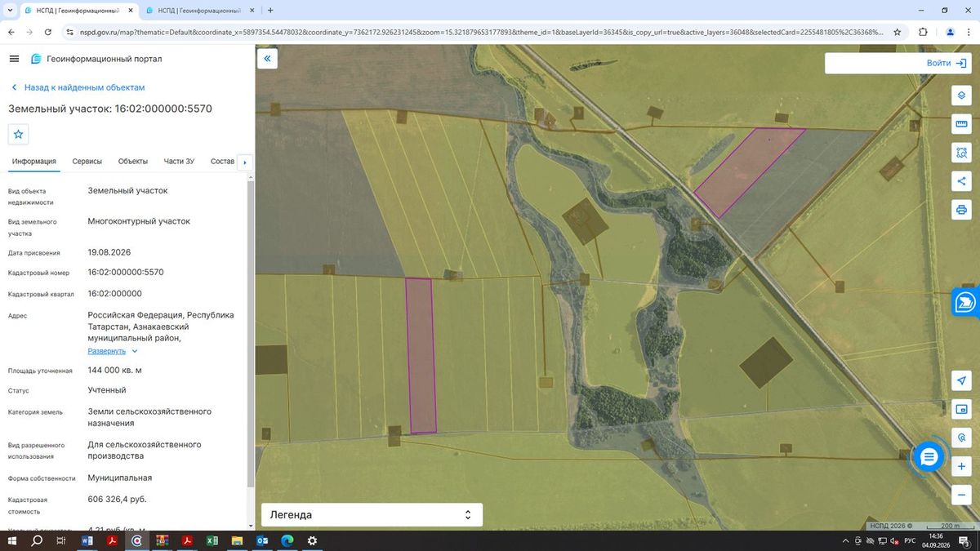Open Excel from the taskbar

pyautogui.click(x=212, y=540)
